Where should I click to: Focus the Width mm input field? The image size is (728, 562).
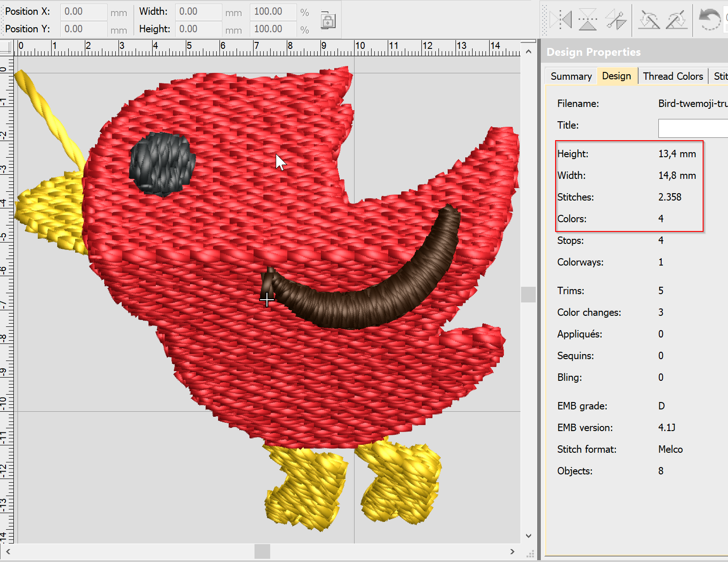[198, 12]
